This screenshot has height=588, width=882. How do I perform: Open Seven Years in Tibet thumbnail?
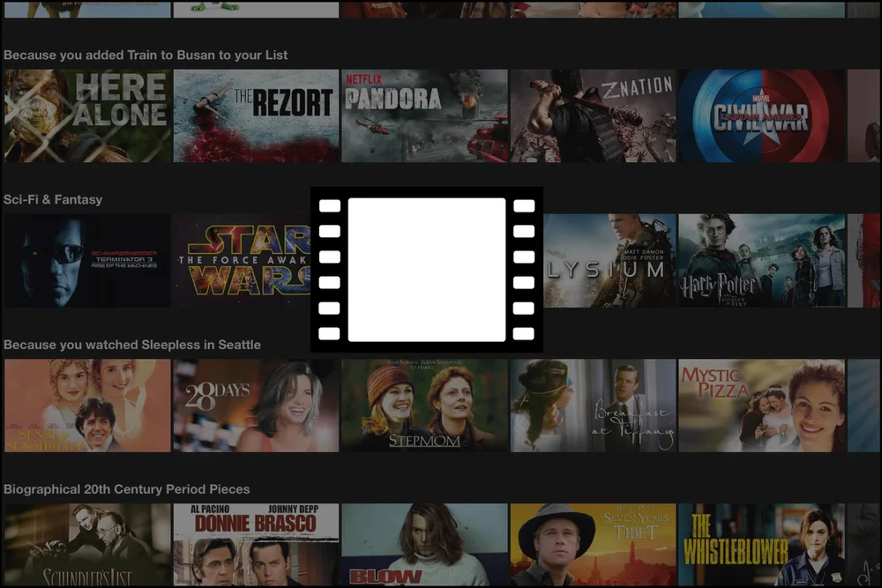(593, 545)
